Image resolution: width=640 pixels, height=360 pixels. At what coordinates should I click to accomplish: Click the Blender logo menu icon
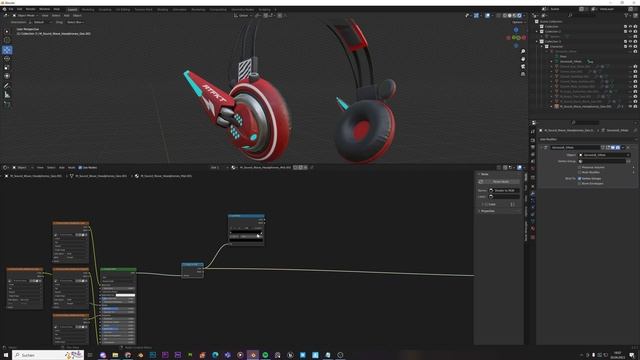click(x=4, y=9)
